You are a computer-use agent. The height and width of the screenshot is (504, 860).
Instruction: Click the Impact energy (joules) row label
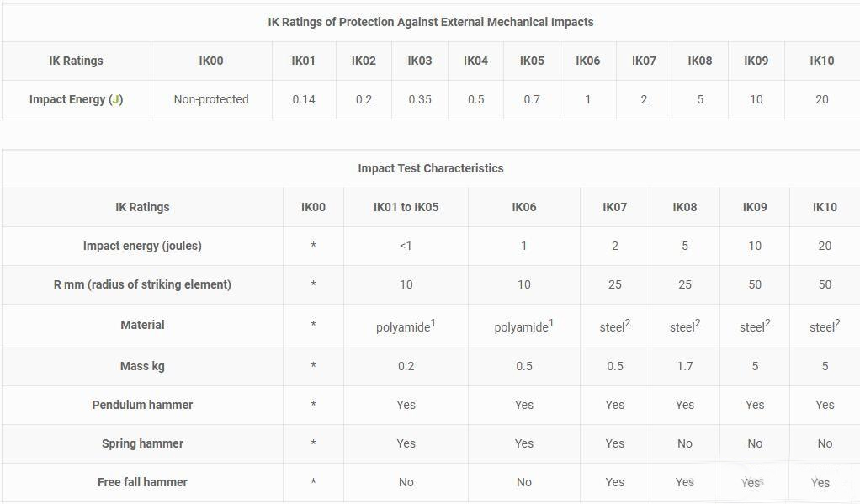[142, 246]
